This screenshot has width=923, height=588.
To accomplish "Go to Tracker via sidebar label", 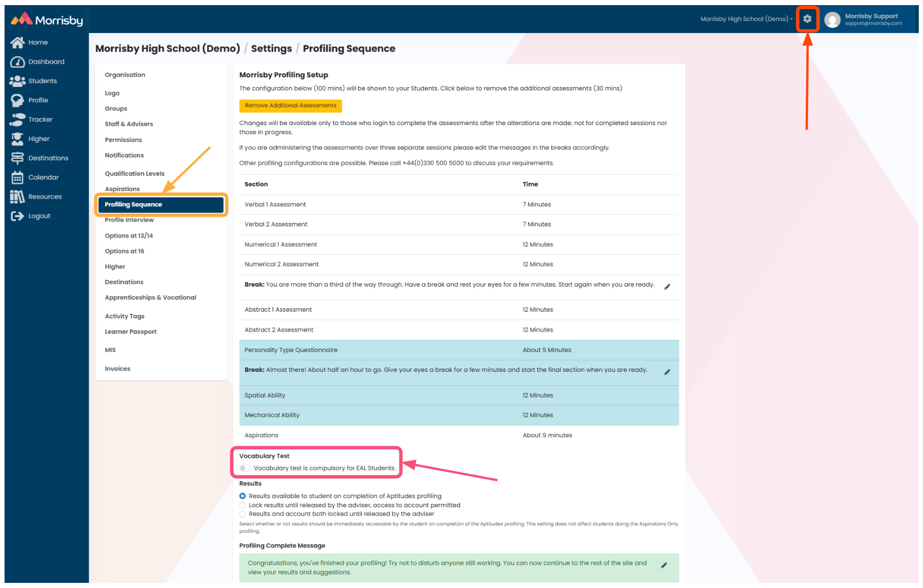I will coord(40,120).
